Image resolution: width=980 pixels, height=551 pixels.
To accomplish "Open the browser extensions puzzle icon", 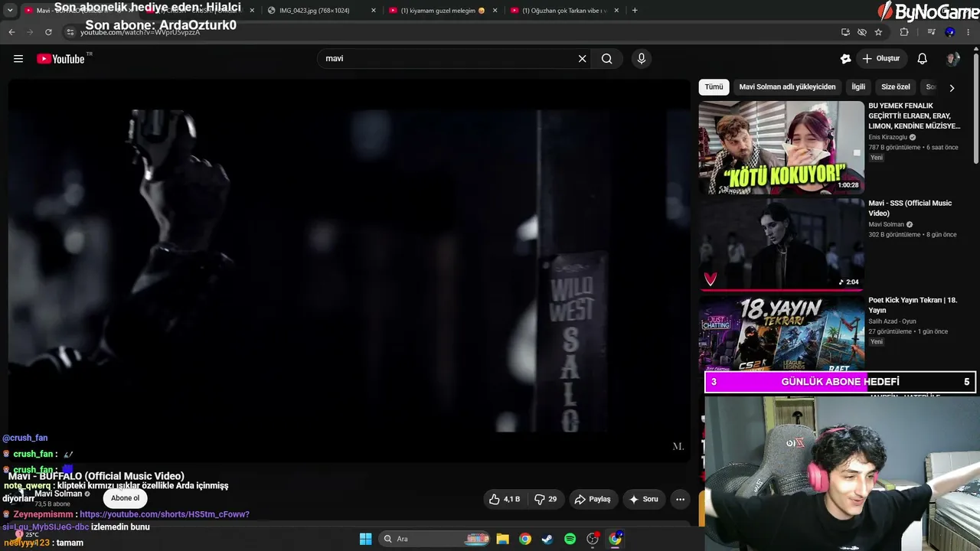I will 904,32.
